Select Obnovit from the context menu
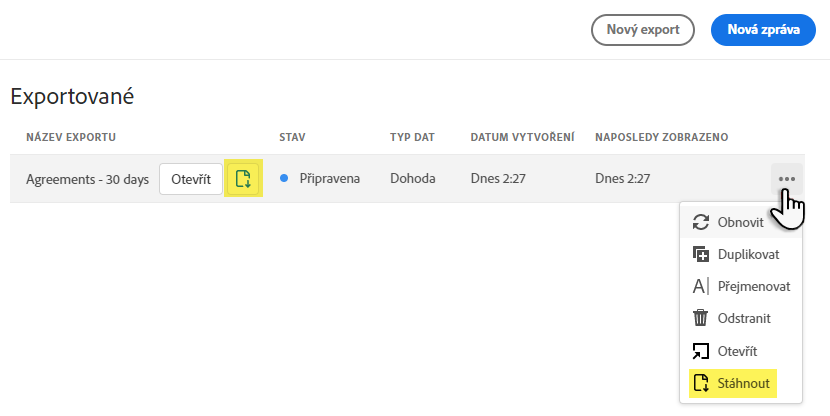The width and height of the screenshot is (830, 416). click(741, 222)
